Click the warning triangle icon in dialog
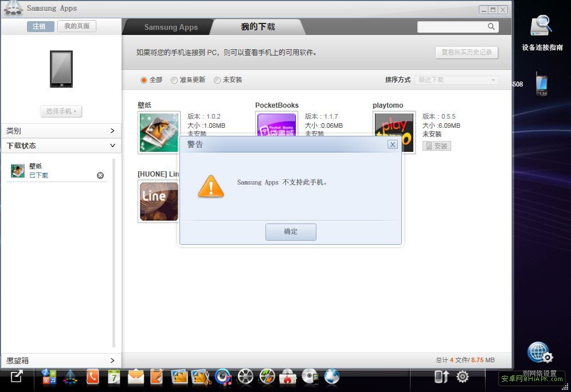The height and width of the screenshot is (392, 571). (x=211, y=186)
